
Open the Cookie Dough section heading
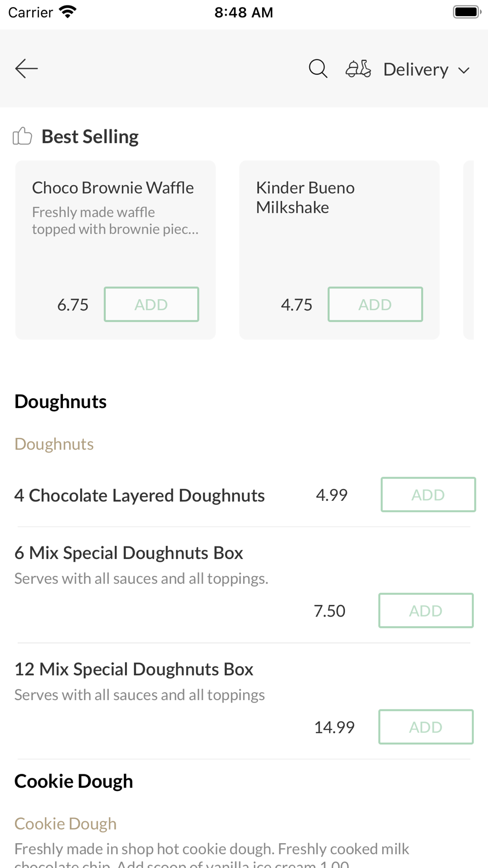pos(74,781)
